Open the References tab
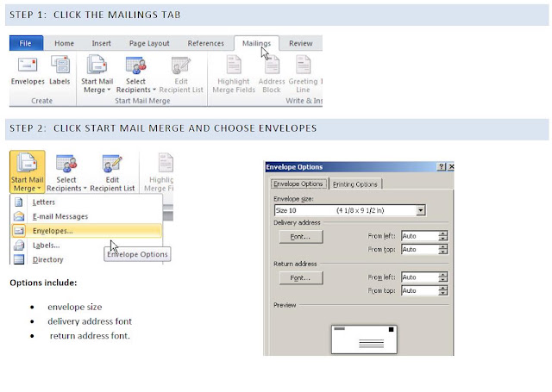 [x=205, y=43]
